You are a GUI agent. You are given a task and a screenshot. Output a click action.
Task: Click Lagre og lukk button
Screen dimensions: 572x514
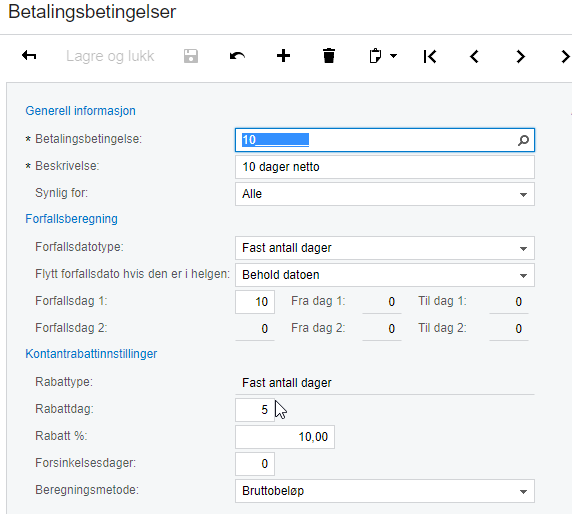[x=110, y=56]
